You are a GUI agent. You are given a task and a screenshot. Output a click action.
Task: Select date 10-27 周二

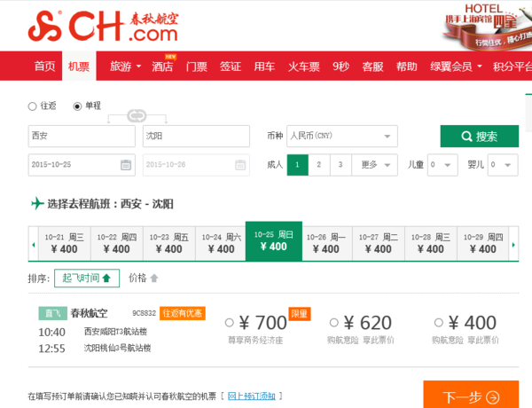(379, 244)
